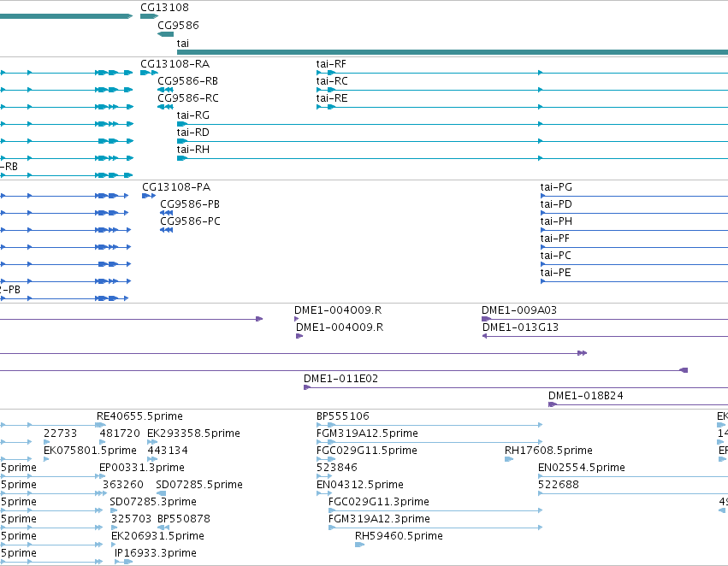This screenshot has height=566, width=728.
Task: Select protein tai-PE
Action: pos(555,273)
